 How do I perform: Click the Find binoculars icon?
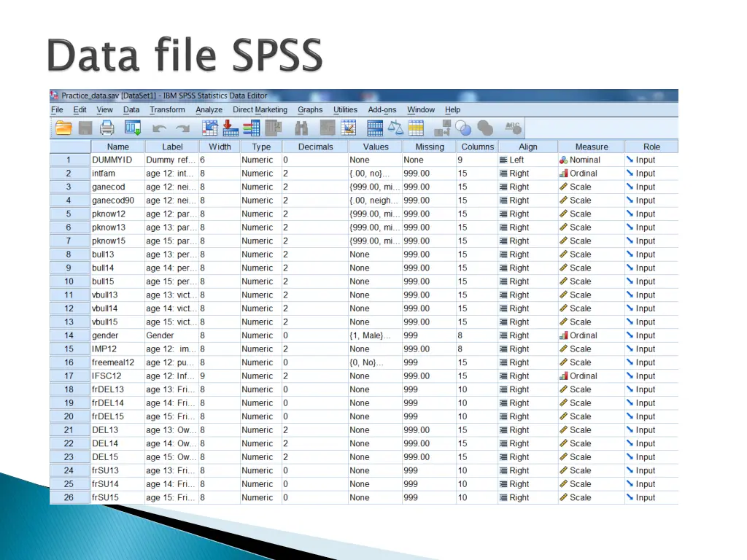[301, 128]
